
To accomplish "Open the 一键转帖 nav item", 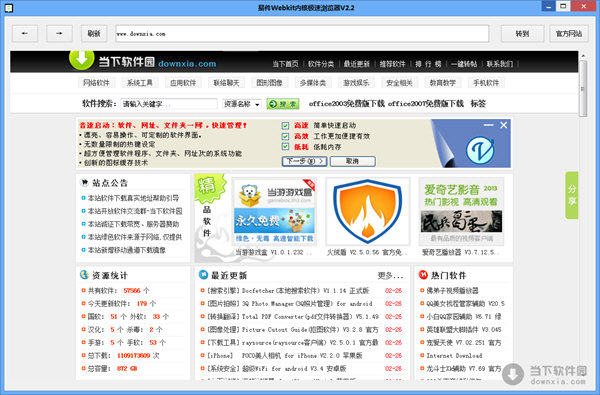I will point(464,64).
